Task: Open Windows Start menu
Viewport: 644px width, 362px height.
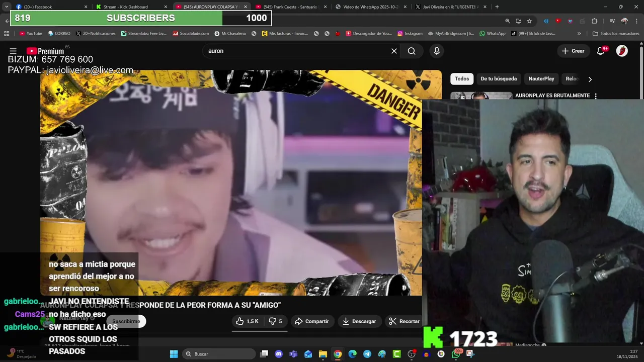Action: [x=174, y=354]
